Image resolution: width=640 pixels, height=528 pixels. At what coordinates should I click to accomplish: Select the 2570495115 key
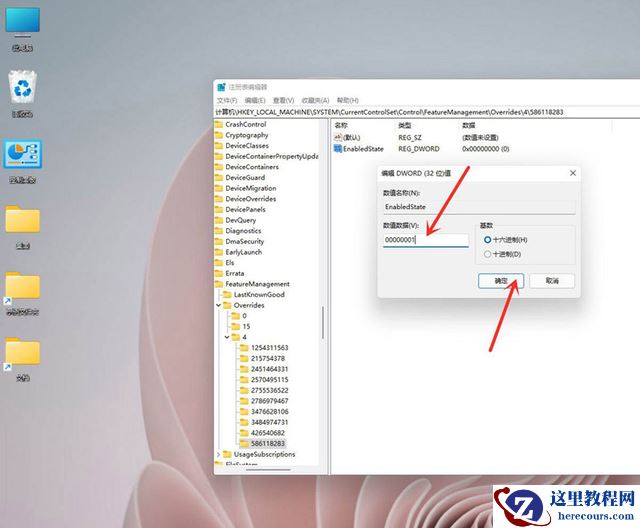click(269, 379)
